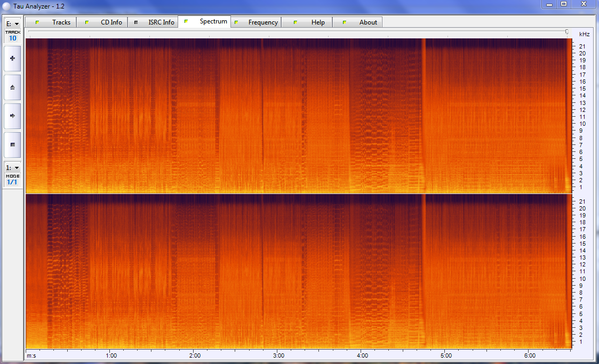The image size is (599, 364).
Task: Click the plus icon at top of sidebar
Action: point(12,58)
